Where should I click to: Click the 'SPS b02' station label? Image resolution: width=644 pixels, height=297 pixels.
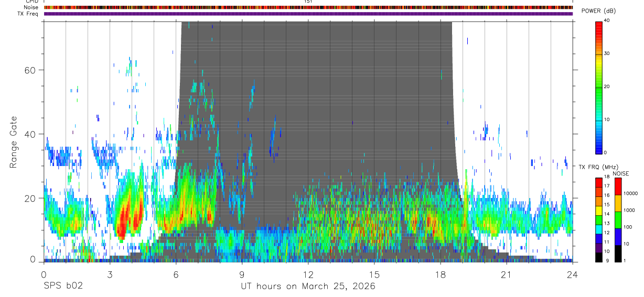[x=63, y=286]
